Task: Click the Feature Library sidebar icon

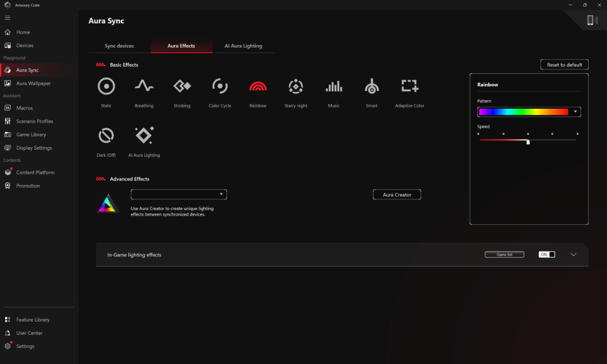Action: (x=8, y=320)
